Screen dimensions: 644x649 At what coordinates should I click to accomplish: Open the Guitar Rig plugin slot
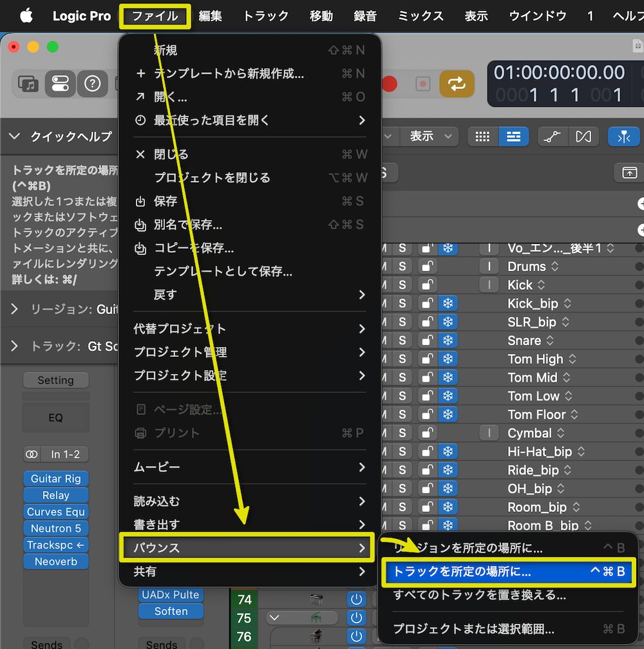coord(56,478)
